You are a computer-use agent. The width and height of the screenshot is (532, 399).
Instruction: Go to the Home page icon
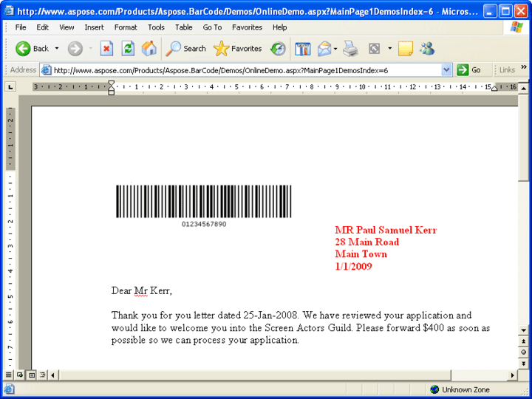[x=149, y=49]
